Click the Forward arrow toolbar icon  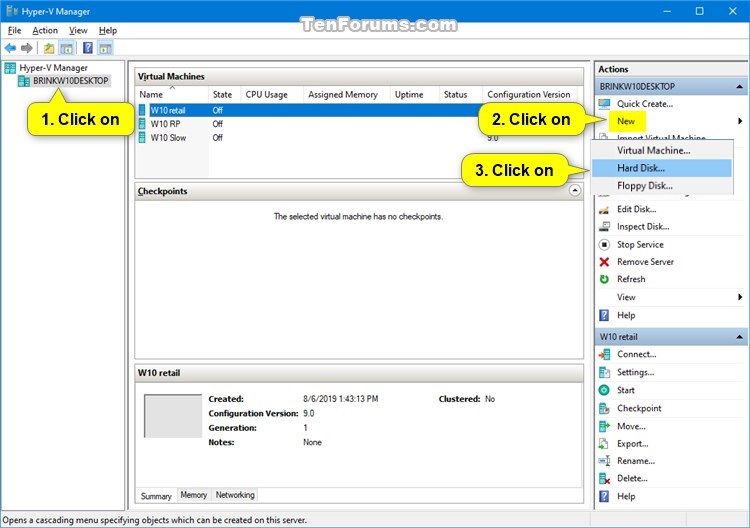tap(27, 48)
